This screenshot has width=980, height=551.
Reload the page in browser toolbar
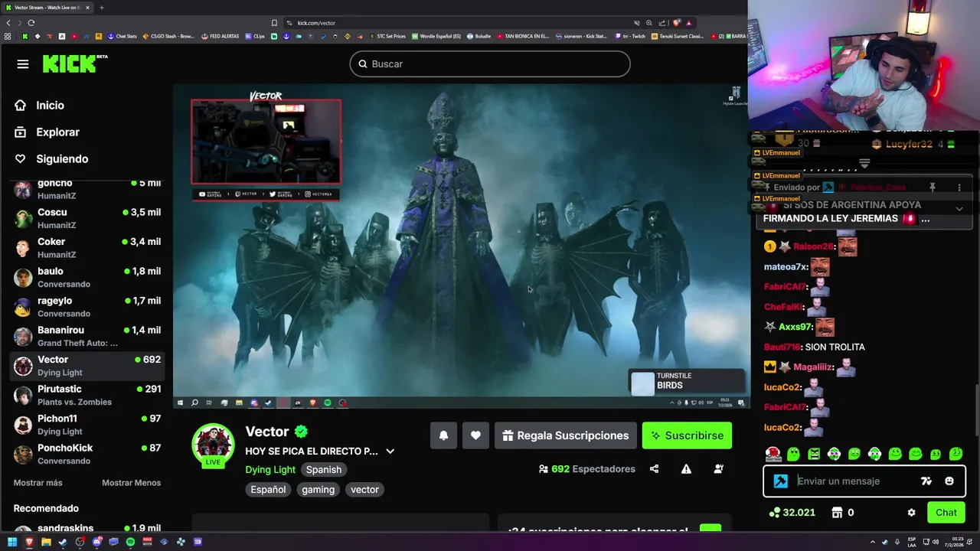tap(31, 23)
